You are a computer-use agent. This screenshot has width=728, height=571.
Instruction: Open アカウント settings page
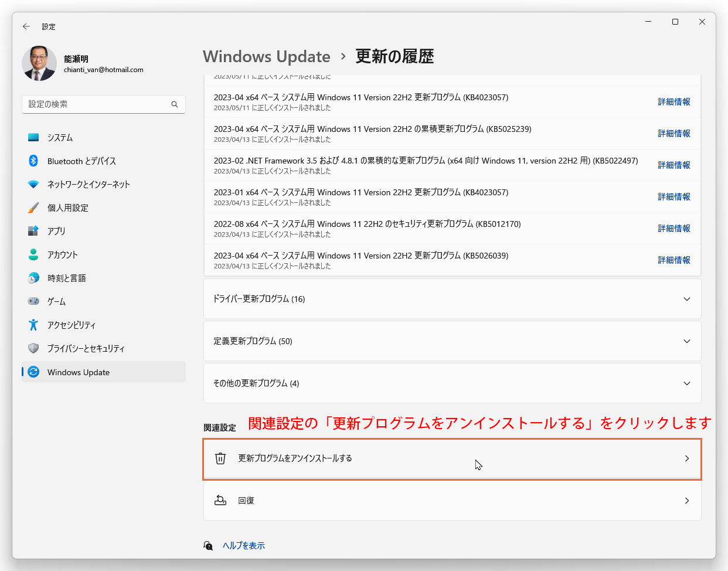[x=104, y=254]
